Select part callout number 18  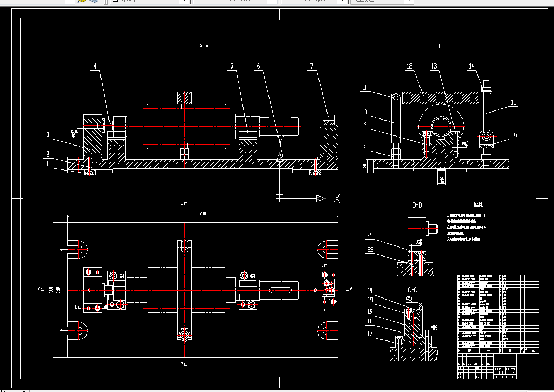[370, 321]
